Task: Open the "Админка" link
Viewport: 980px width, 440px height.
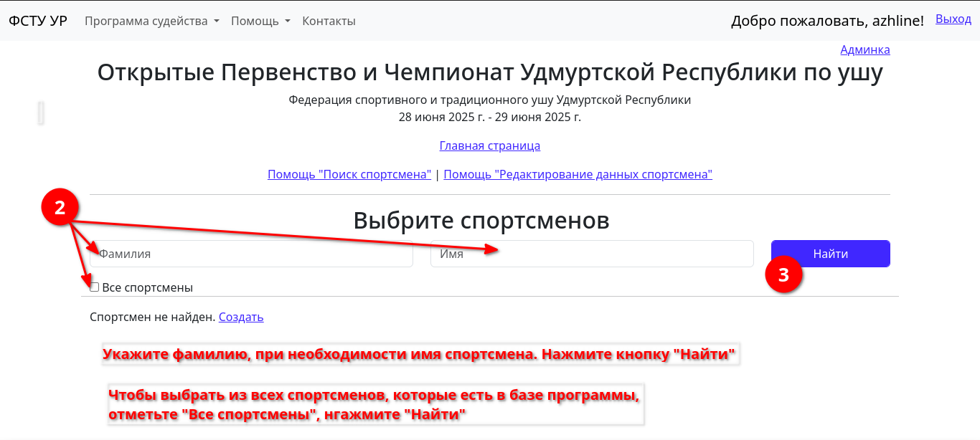Action: 864,49
